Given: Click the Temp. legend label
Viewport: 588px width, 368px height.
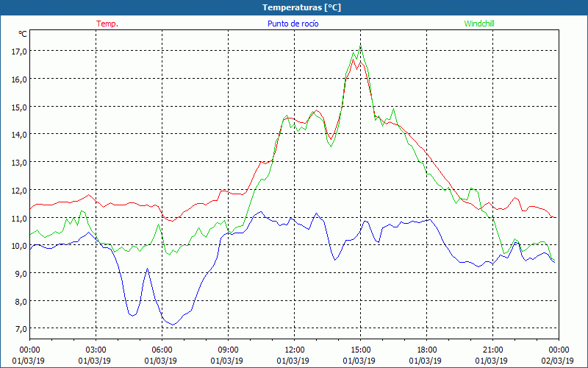Looking at the screenshot, I should point(107,24).
